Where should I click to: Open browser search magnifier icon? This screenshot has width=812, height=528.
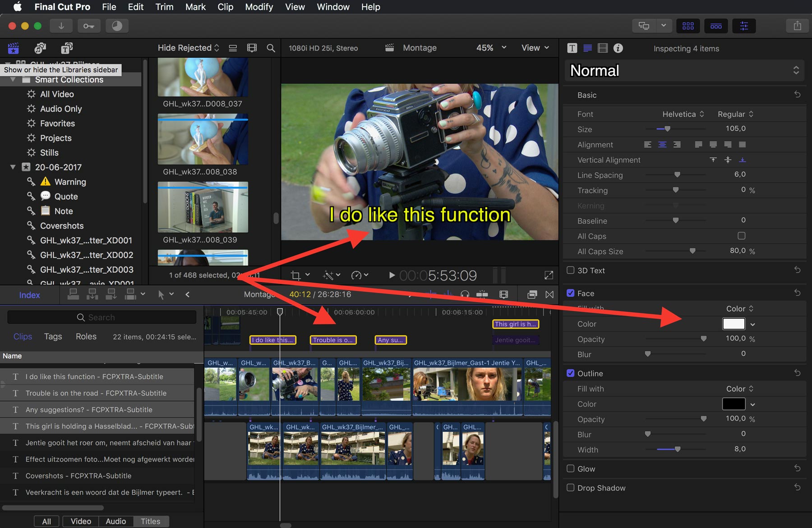pyautogui.click(x=271, y=48)
